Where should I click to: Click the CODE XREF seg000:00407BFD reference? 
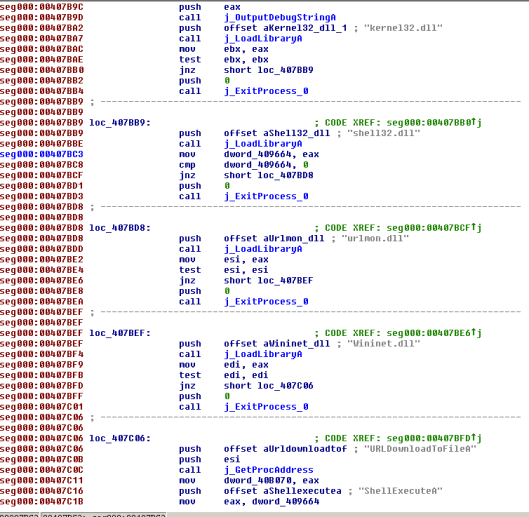point(434,438)
